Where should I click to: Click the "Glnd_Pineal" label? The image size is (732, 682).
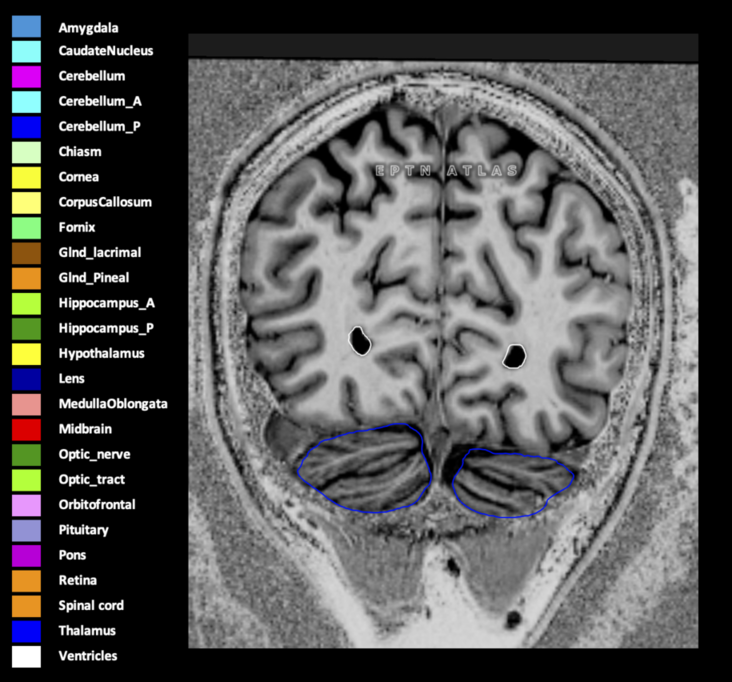click(x=94, y=277)
